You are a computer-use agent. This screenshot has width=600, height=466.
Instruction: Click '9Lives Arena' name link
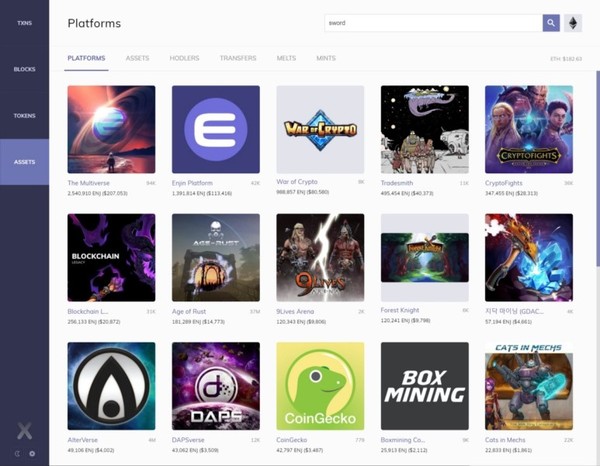[295, 311]
